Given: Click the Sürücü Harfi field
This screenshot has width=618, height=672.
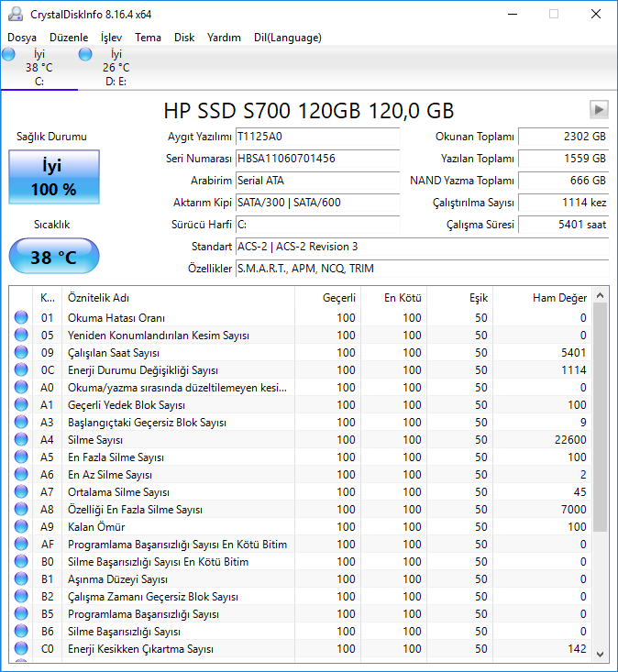Looking at the screenshot, I should (317, 225).
